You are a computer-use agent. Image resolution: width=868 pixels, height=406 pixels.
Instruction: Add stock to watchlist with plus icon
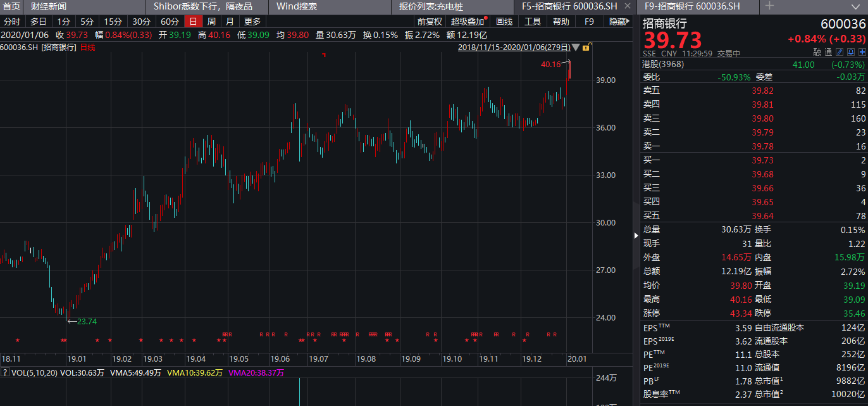coord(862,53)
